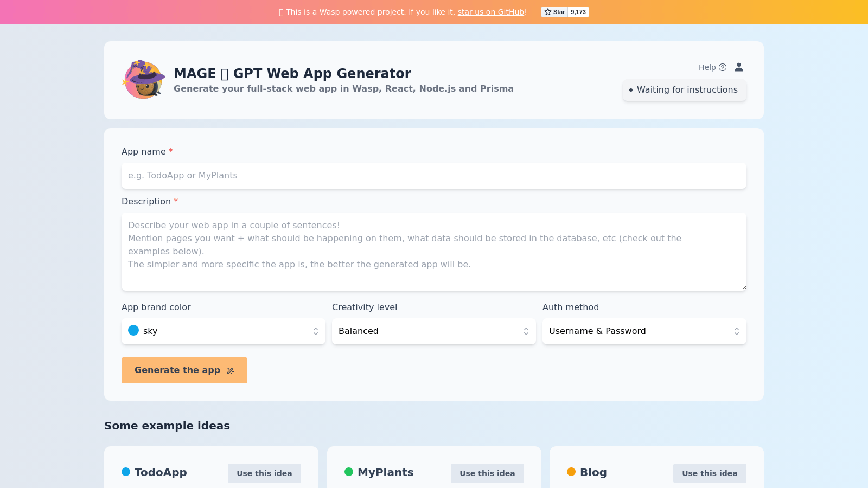Open the 9,173 stargazers count

pos(578,12)
